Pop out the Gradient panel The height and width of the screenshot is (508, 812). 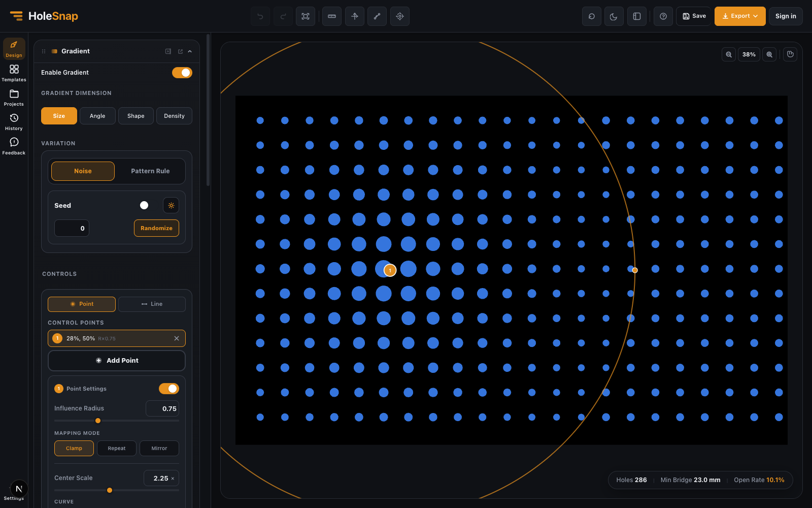point(180,51)
